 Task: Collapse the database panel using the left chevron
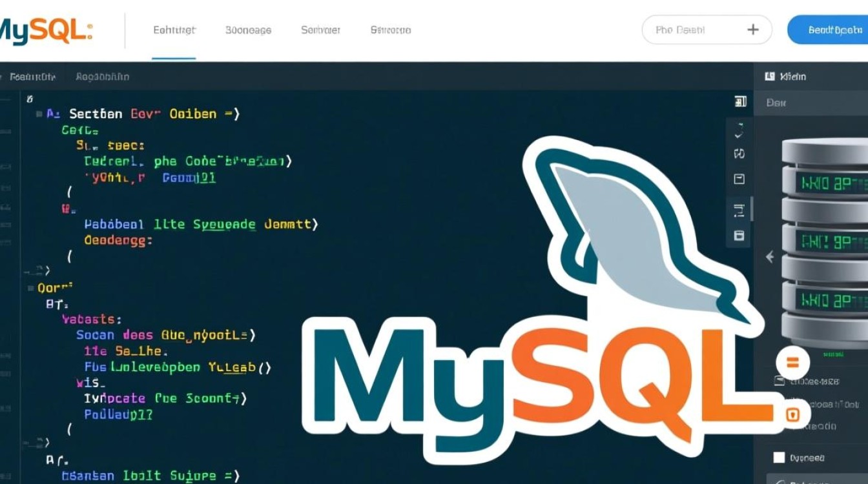pyautogui.click(x=769, y=257)
